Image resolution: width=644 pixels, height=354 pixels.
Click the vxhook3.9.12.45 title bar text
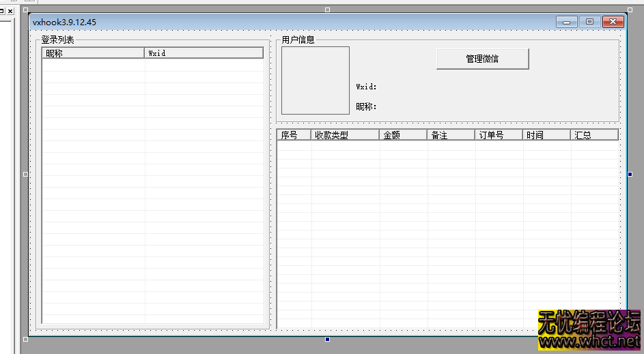tap(64, 23)
